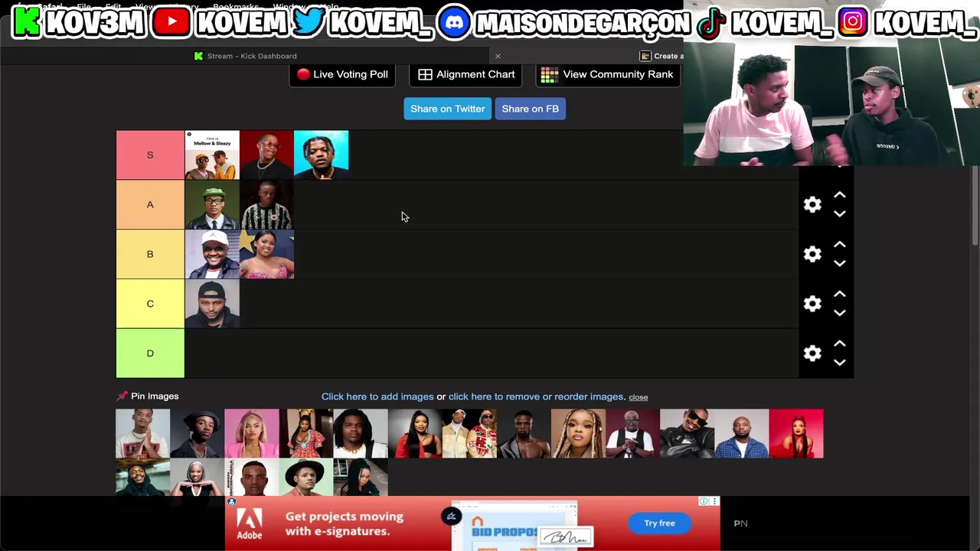The width and height of the screenshot is (980, 551).
Task: Move tier D row up with arrow
Action: click(x=840, y=344)
